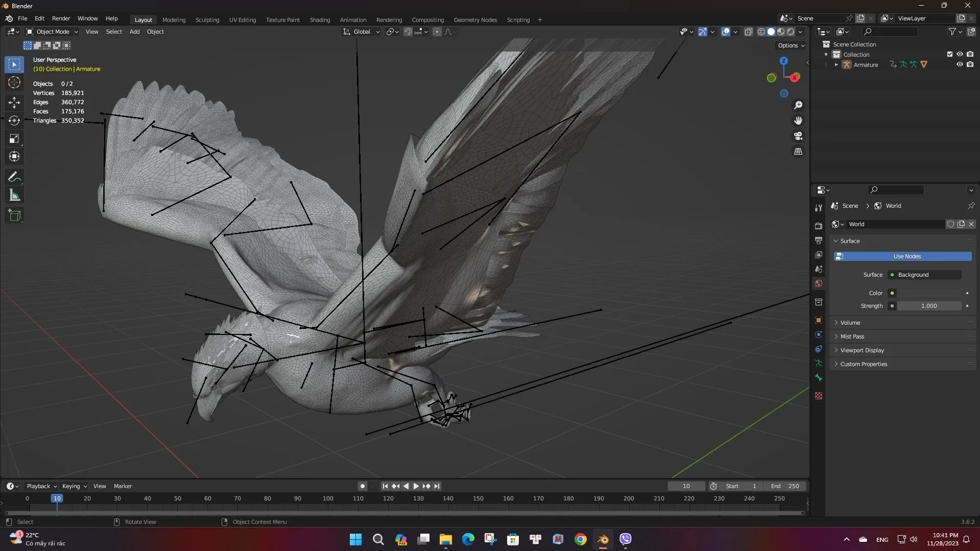This screenshot has height=551, width=980.
Task: Open the Object Mode dropdown
Action: coord(51,32)
